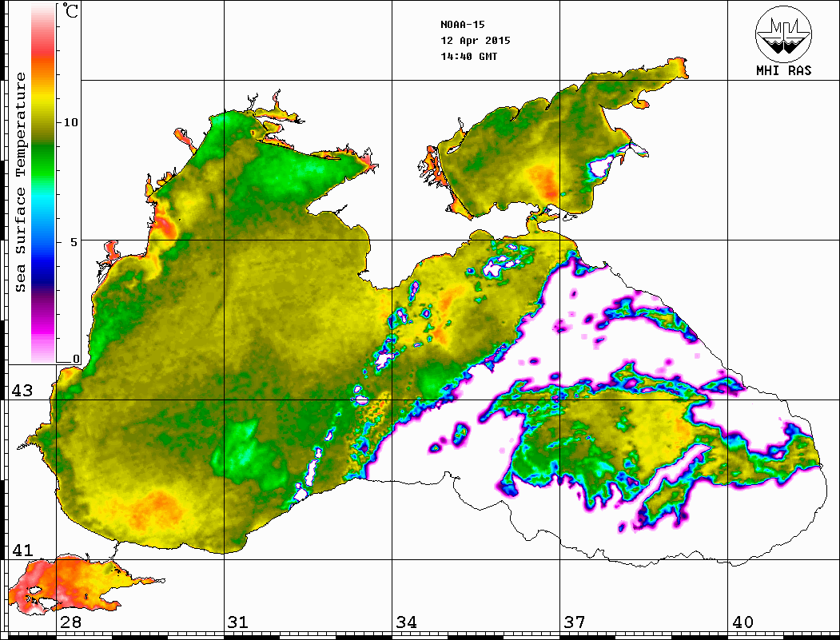Click the 'NOAA-15' satellite label
The height and width of the screenshot is (640, 840).
click(x=462, y=25)
